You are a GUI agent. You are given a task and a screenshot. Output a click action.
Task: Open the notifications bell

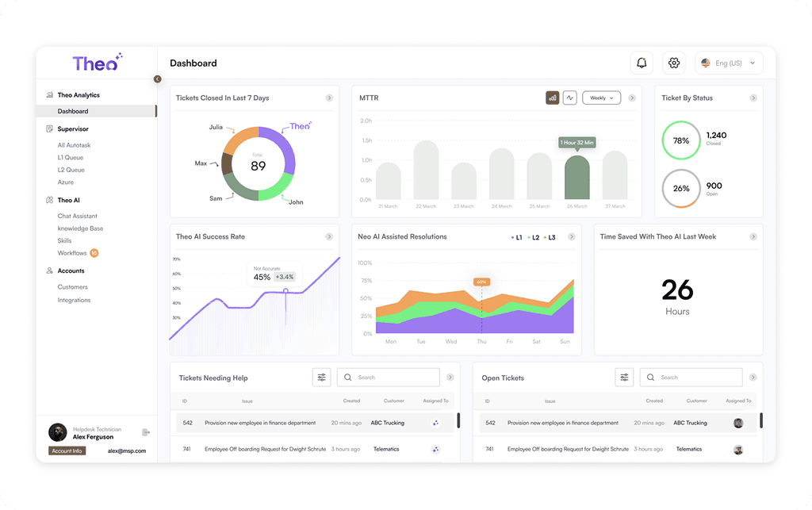point(642,63)
